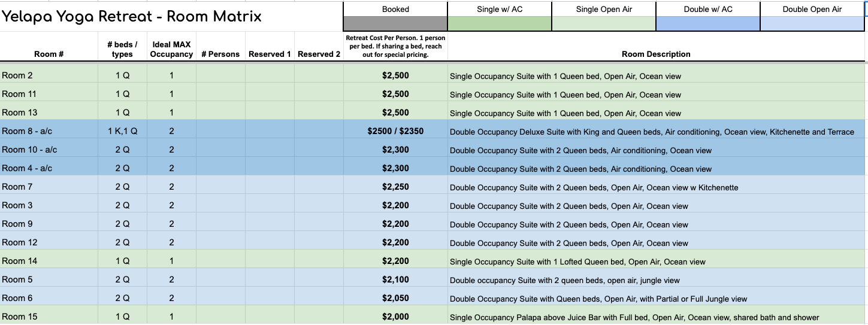This screenshot has height=325, width=868.
Task: Click the $2,250 price for Room 7
Action: (x=395, y=187)
